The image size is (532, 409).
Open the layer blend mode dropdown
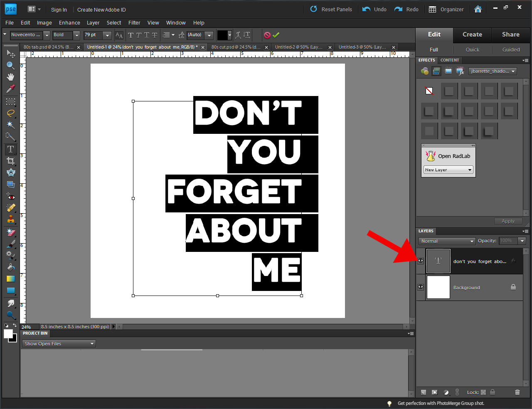click(x=447, y=241)
